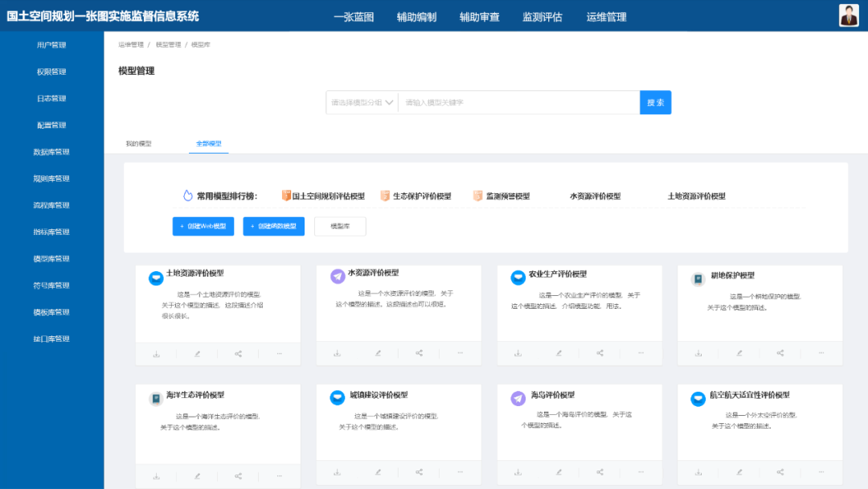Click the 模型库 button
The width and height of the screenshot is (868, 489).
[340, 226]
